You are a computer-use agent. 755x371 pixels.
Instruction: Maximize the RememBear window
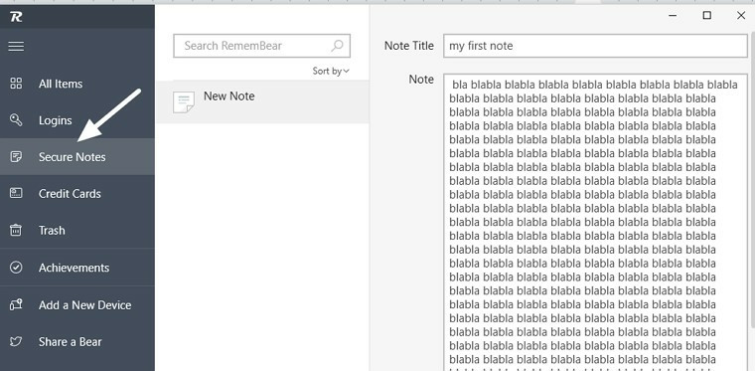click(707, 15)
